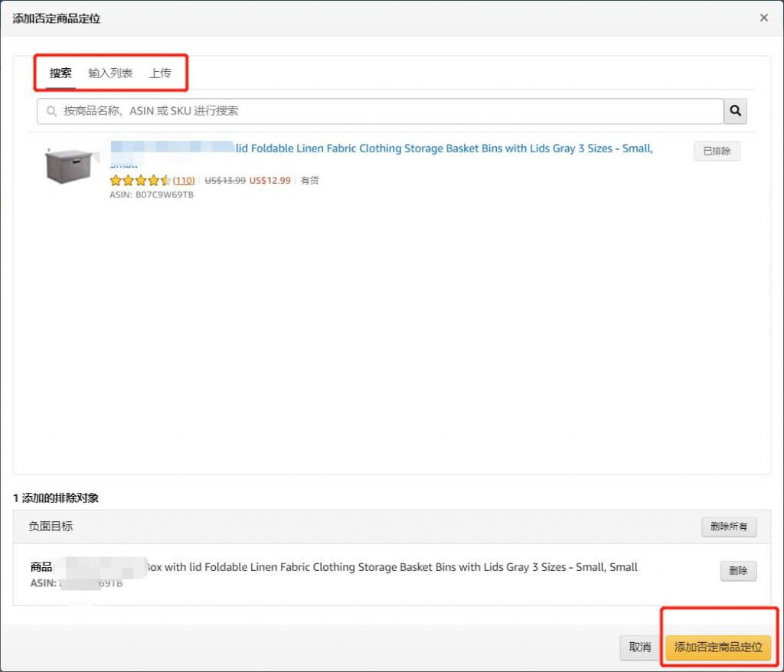Switch to the 搜索 tab
This screenshot has width=784, height=672.
(x=60, y=73)
